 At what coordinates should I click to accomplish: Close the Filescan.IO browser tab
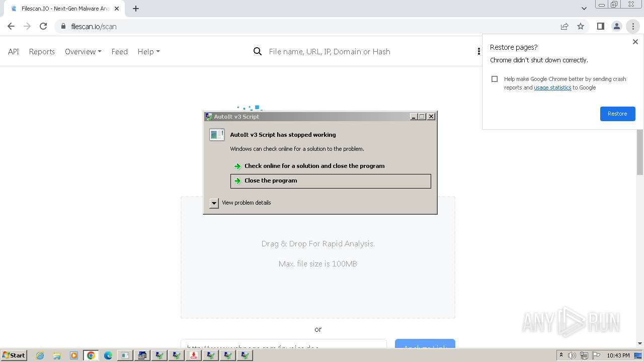pyautogui.click(x=117, y=9)
